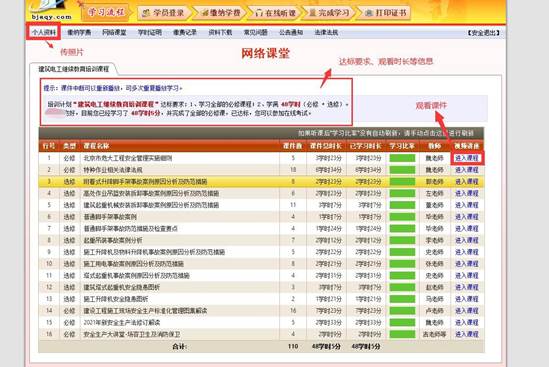Click the 视频讲座 column header
The width and height of the screenshot is (549, 367).
[466, 146]
